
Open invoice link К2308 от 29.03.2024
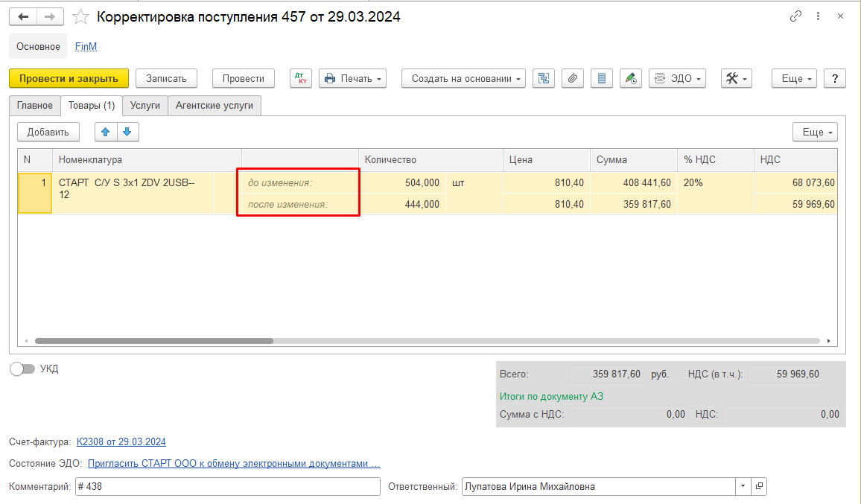coord(121,441)
